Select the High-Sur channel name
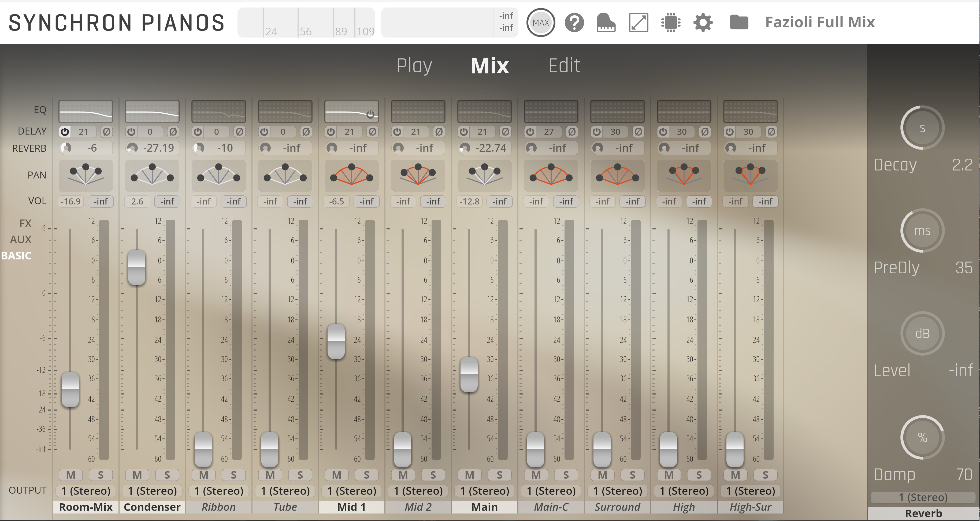Image resolution: width=980 pixels, height=521 pixels. (x=750, y=507)
